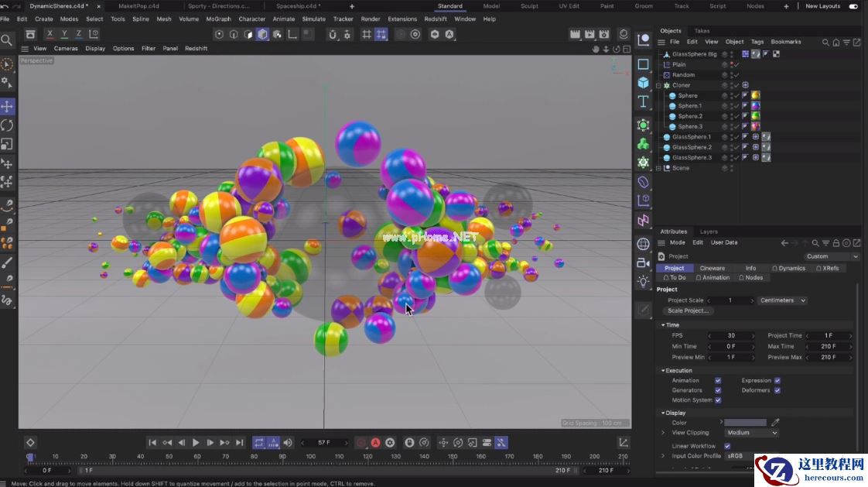Image resolution: width=868 pixels, height=487 pixels.
Task: Open the View Clipping Medium dropdown
Action: tap(750, 433)
